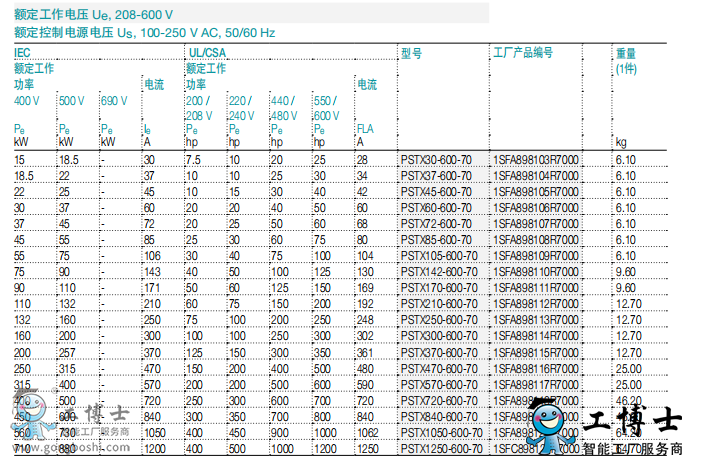
Task: Select product number 1SFA898104R7000
Action: click(x=536, y=176)
